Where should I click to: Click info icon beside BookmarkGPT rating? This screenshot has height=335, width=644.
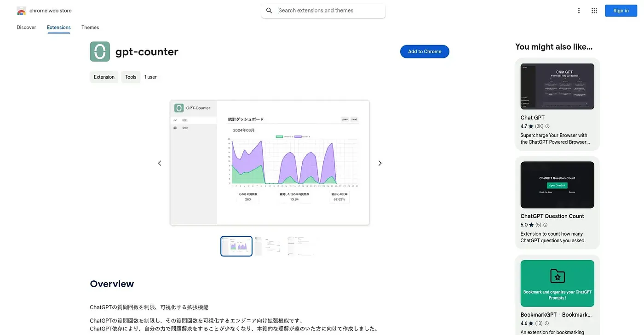point(547,324)
